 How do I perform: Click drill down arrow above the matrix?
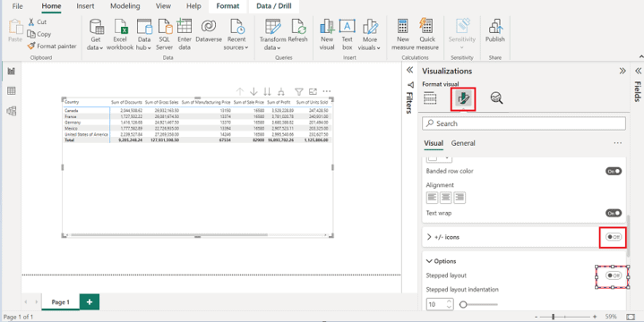(253, 91)
